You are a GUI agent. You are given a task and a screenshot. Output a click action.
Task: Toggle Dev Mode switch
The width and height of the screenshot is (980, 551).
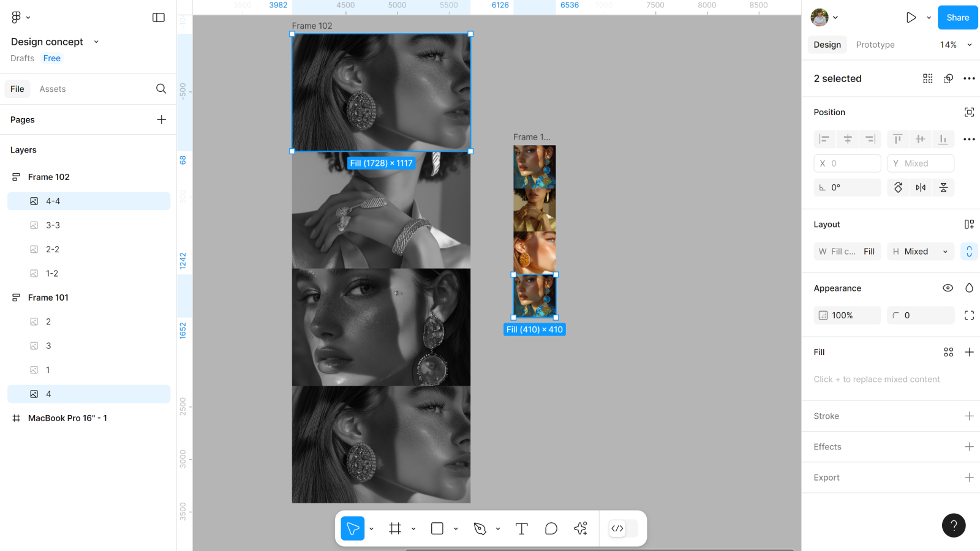tap(624, 528)
